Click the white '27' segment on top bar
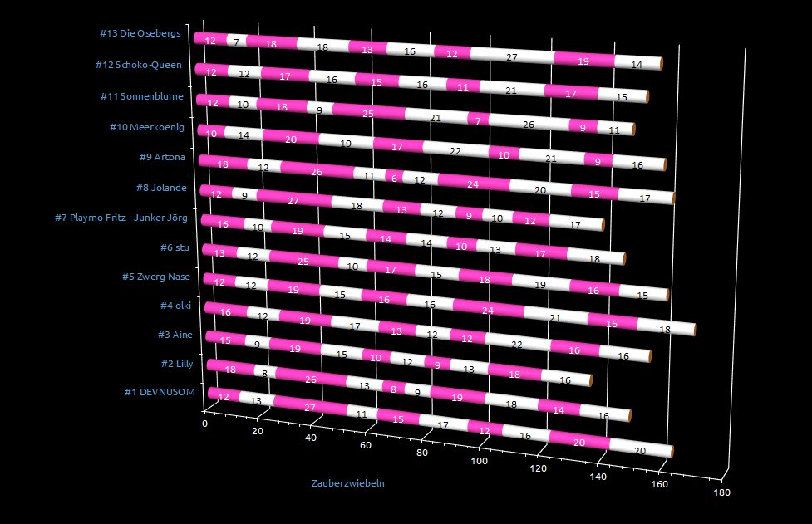The image size is (812, 524). click(511, 57)
